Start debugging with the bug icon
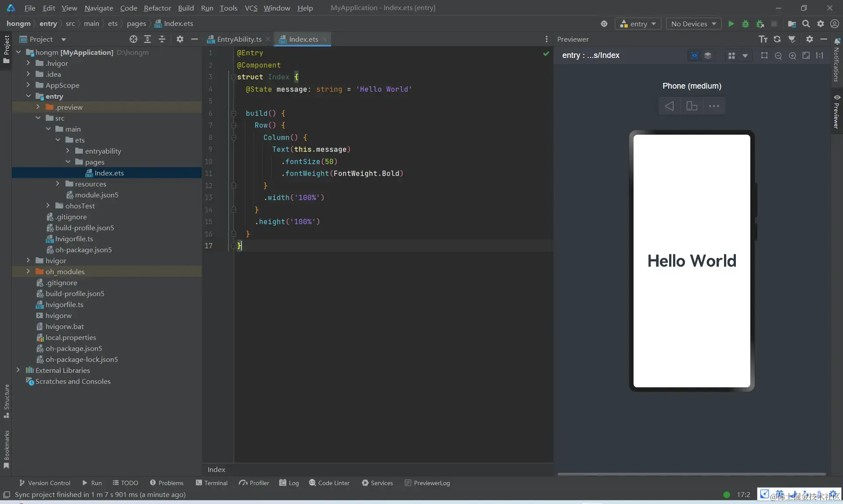 [x=745, y=24]
